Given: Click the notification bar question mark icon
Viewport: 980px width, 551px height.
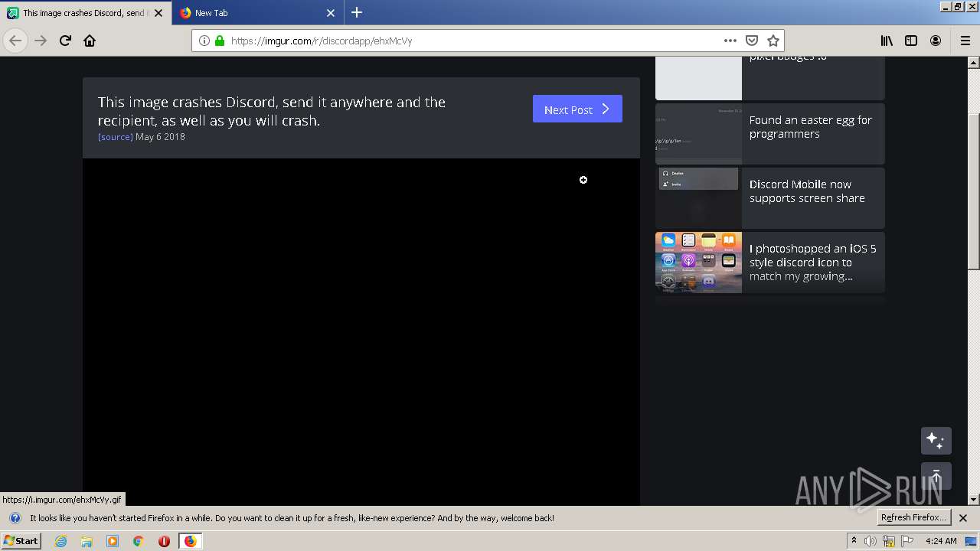Looking at the screenshot, I should pyautogui.click(x=15, y=518).
